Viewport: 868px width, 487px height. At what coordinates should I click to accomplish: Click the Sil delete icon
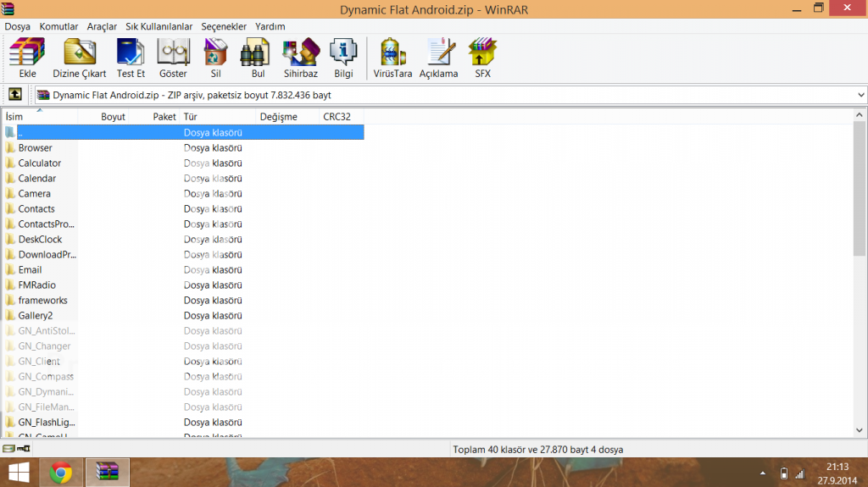pos(215,58)
